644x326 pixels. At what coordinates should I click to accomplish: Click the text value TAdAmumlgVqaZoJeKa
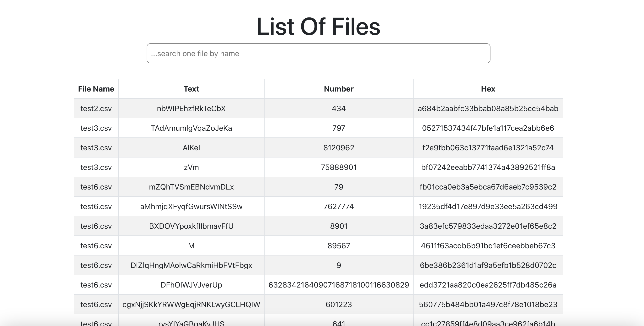click(191, 128)
